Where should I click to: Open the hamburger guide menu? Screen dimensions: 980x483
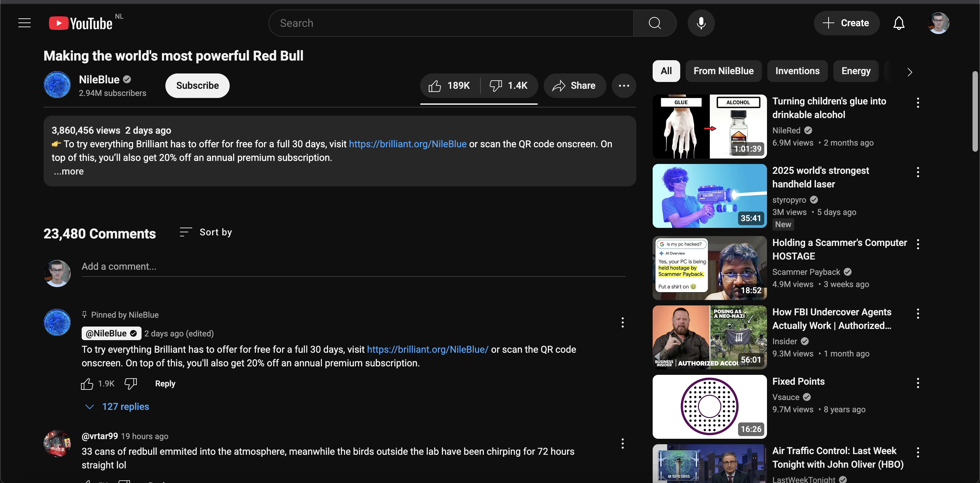pyautogui.click(x=24, y=23)
